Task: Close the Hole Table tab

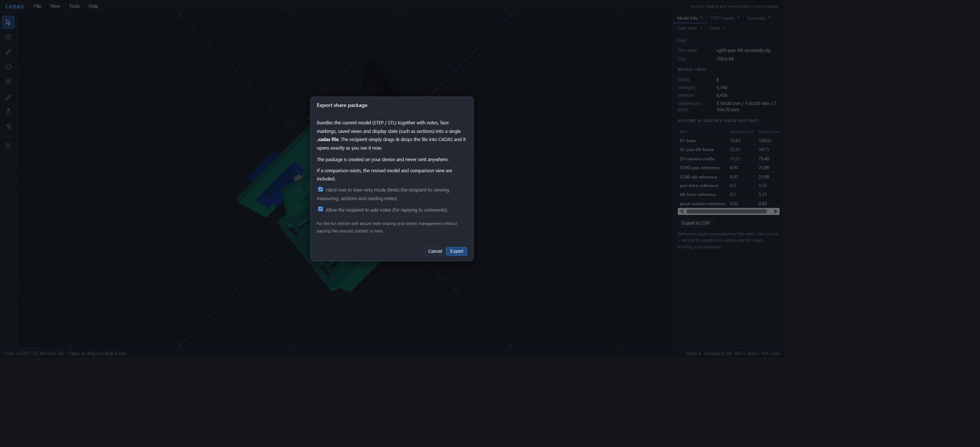Action: [x=700, y=28]
